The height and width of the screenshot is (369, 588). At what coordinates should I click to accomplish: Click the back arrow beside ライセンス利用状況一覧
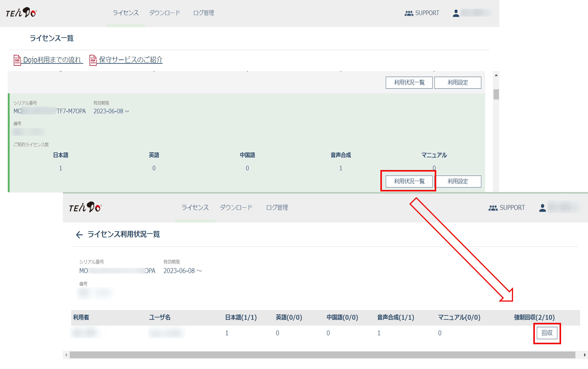(79, 235)
